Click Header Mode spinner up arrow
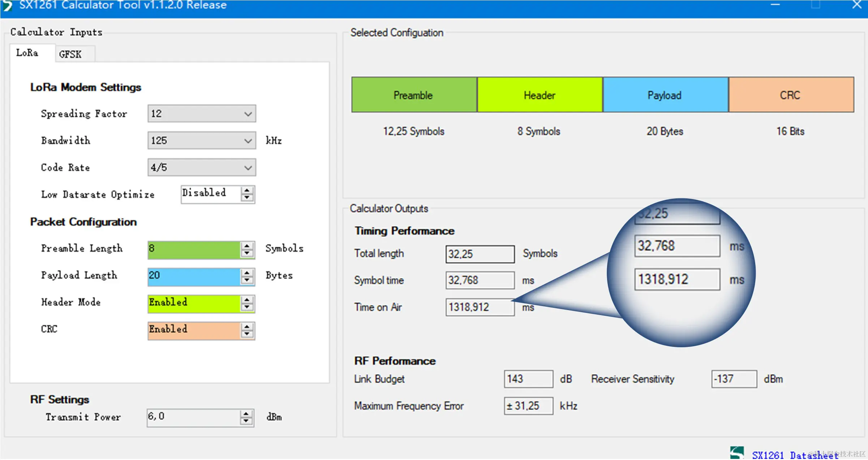Viewport: 868px width, 460px height. pyautogui.click(x=247, y=300)
